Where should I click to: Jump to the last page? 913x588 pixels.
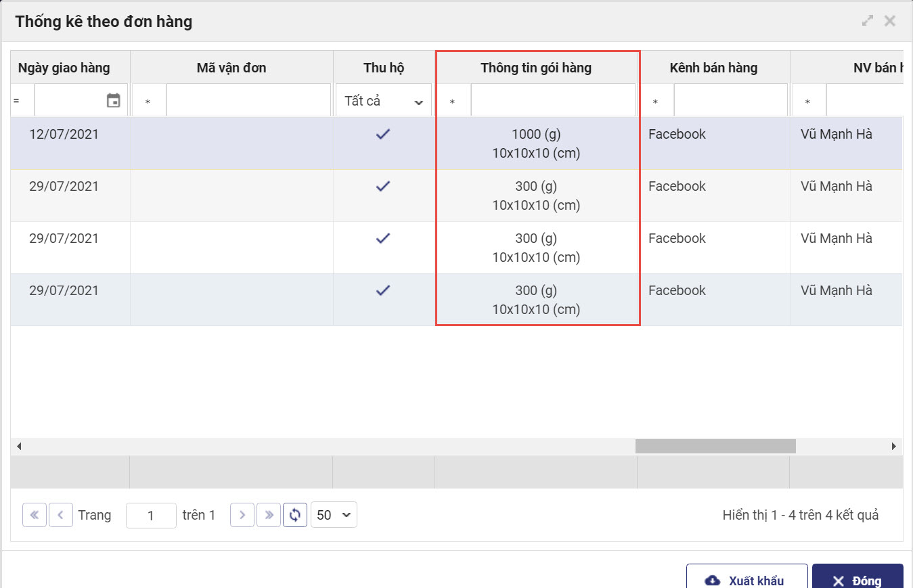point(269,515)
